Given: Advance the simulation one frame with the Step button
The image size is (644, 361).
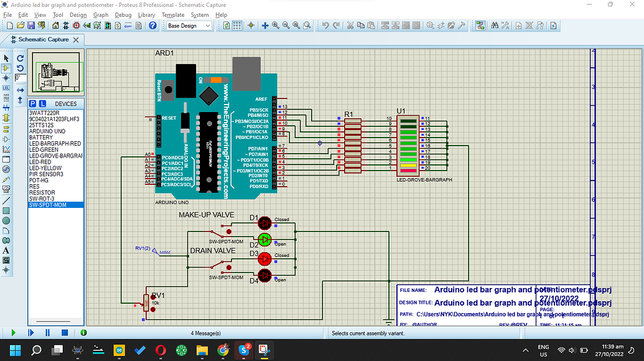Looking at the screenshot, I should click(x=31, y=332).
